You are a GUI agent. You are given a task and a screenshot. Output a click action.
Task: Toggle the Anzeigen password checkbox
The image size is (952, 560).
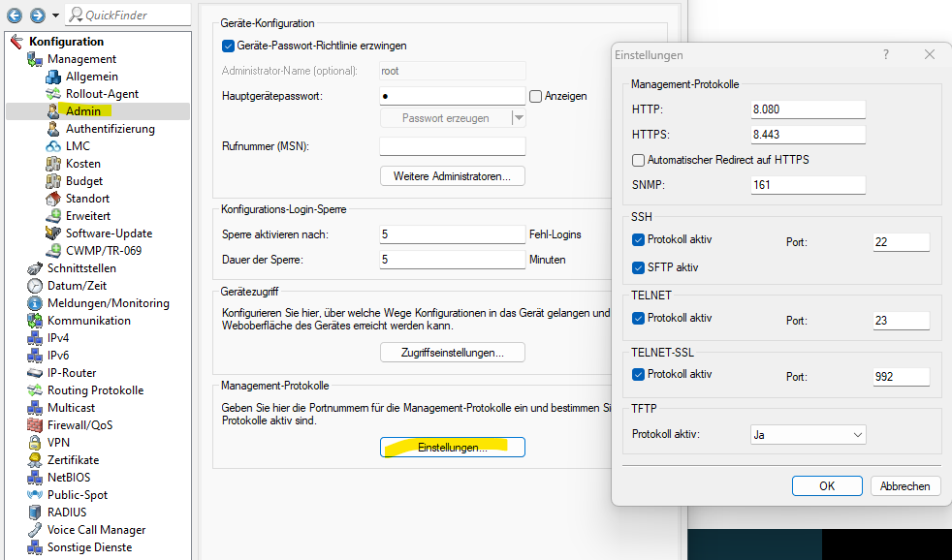(535, 96)
